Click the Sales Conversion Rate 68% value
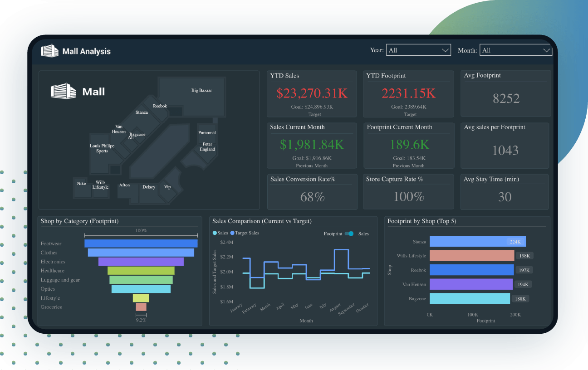The image size is (588, 370). tap(313, 197)
